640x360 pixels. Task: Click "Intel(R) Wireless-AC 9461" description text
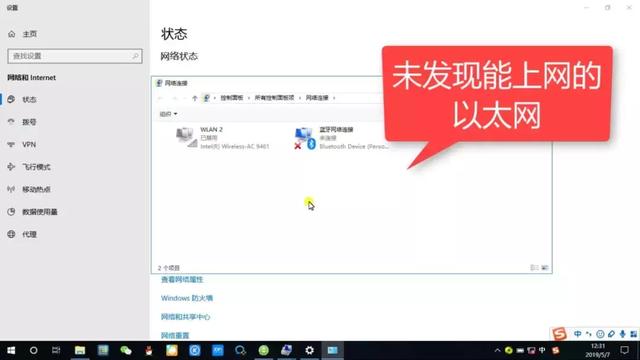coord(235,146)
